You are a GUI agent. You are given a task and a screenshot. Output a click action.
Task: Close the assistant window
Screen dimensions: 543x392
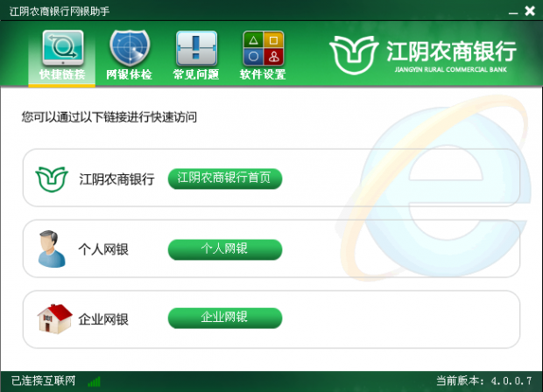(x=530, y=11)
